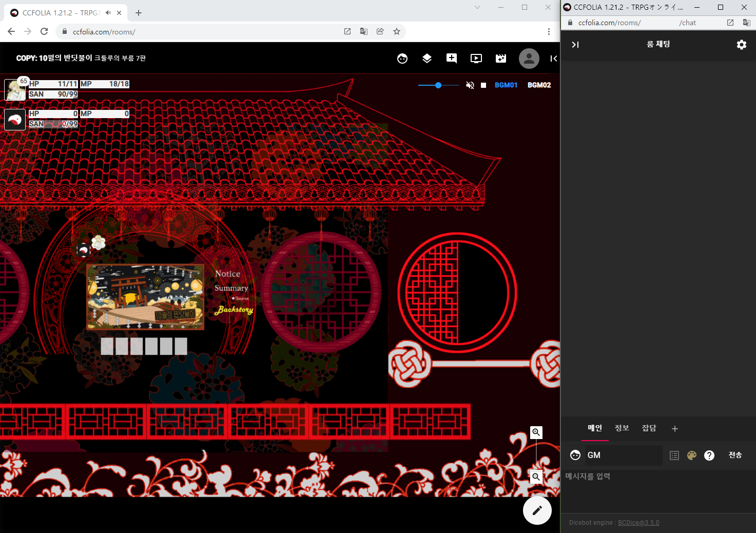Open the add note icon in toolbar

click(452, 59)
